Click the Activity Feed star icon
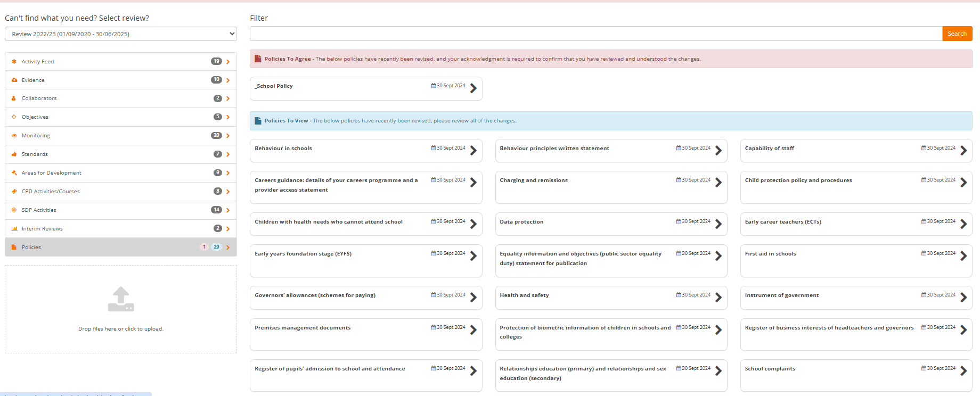The width and height of the screenshot is (980, 396). (14, 62)
